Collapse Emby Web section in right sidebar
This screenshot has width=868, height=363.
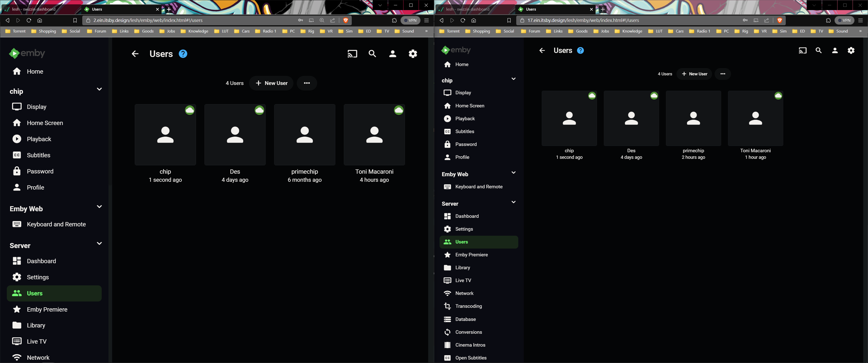(x=513, y=173)
